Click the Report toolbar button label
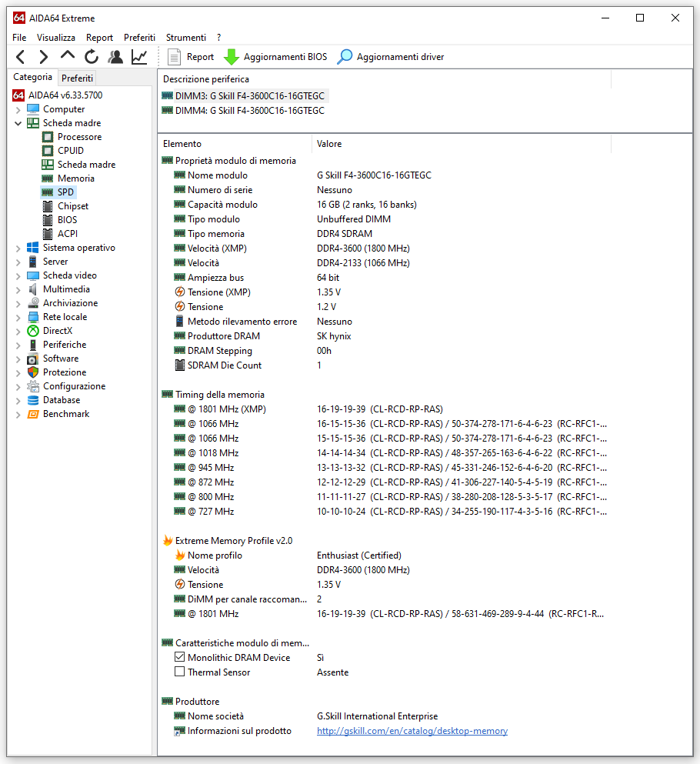The image size is (700, 764). (200, 57)
